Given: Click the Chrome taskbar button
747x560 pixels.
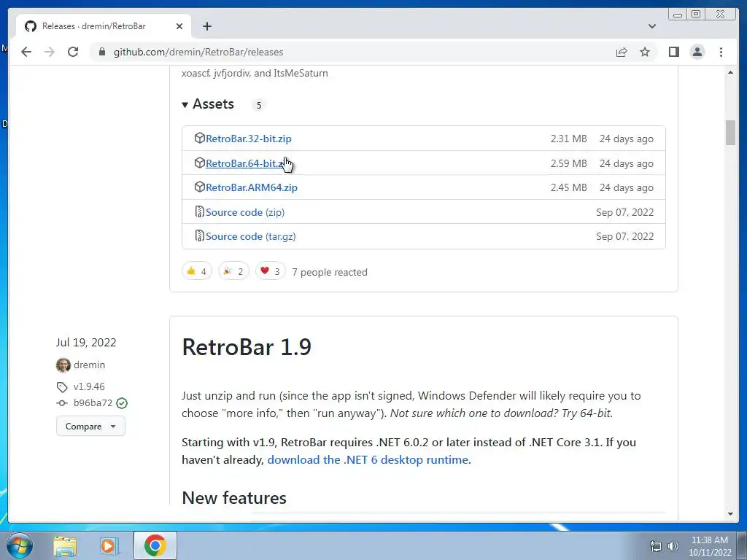Looking at the screenshot, I should pos(155,545).
